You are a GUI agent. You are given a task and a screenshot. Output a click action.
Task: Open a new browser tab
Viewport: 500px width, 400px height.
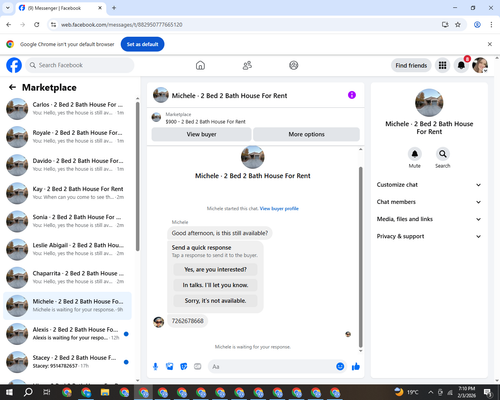114,8
